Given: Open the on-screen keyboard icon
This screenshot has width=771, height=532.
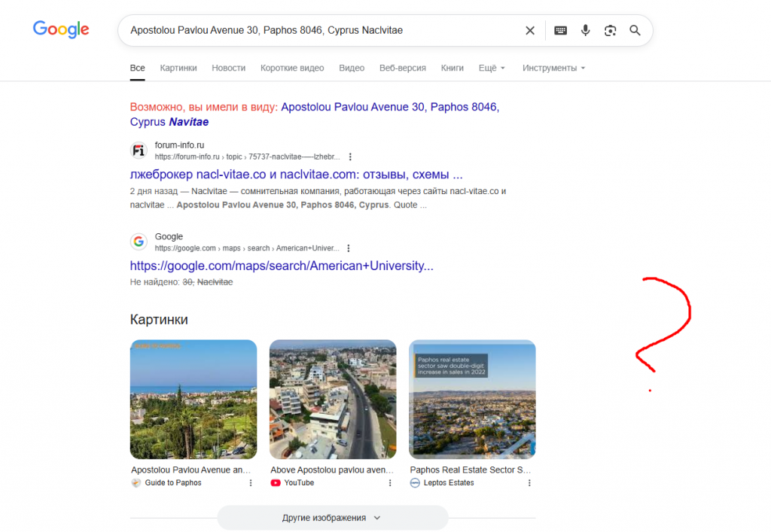Looking at the screenshot, I should [560, 31].
